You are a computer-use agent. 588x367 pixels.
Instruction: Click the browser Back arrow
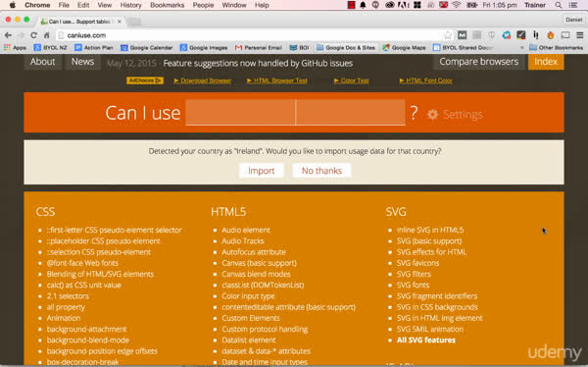click(8, 35)
